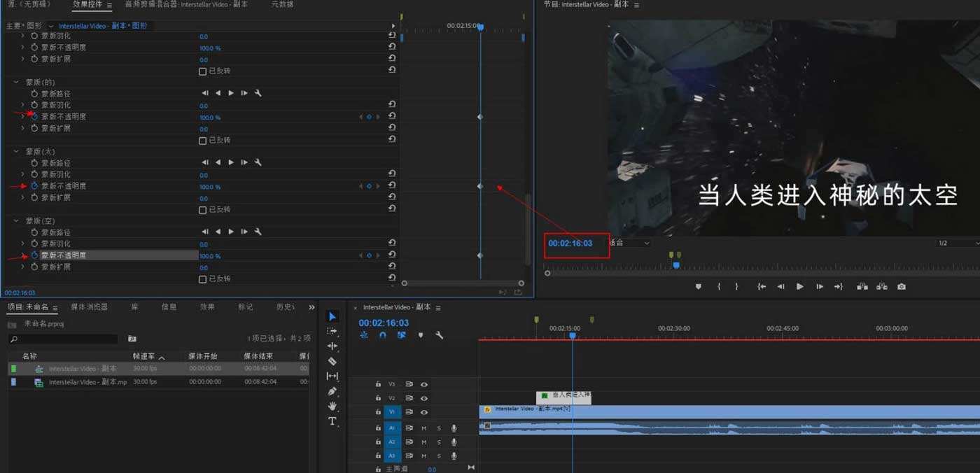Select the Pen tool
This screenshot has height=473, width=980.
[x=332, y=391]
